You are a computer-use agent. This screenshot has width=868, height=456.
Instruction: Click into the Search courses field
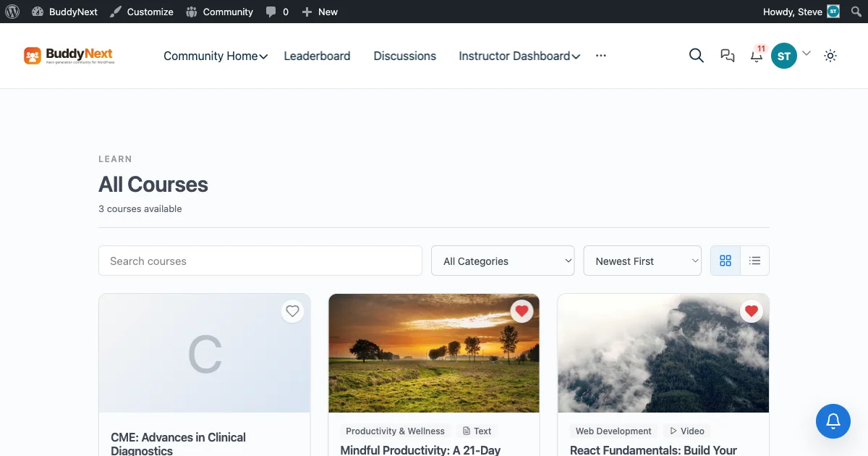(x=260, y=261)
